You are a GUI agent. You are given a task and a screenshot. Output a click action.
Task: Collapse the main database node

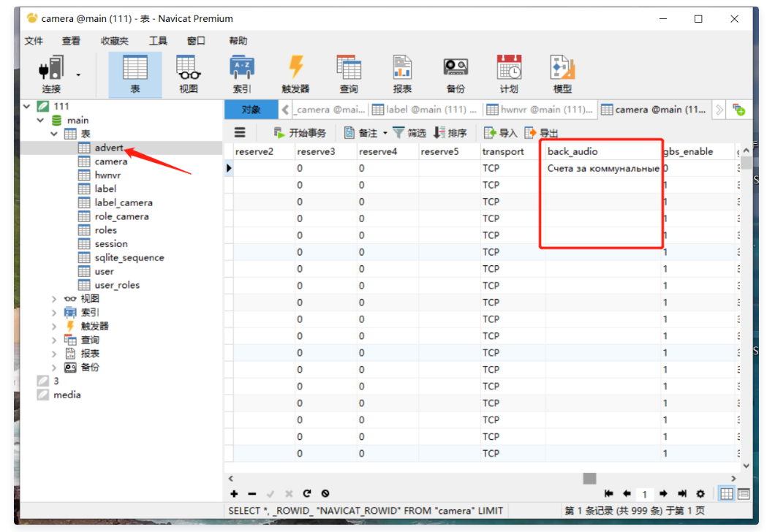40,120
